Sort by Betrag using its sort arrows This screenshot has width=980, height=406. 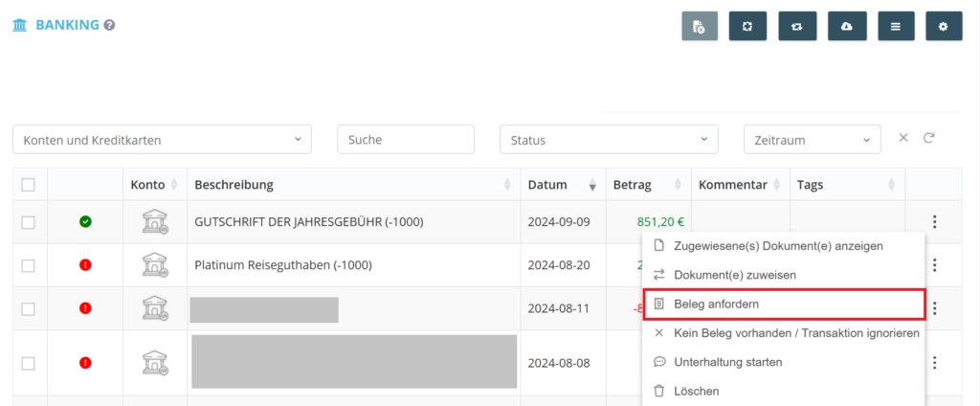[679, 185]
